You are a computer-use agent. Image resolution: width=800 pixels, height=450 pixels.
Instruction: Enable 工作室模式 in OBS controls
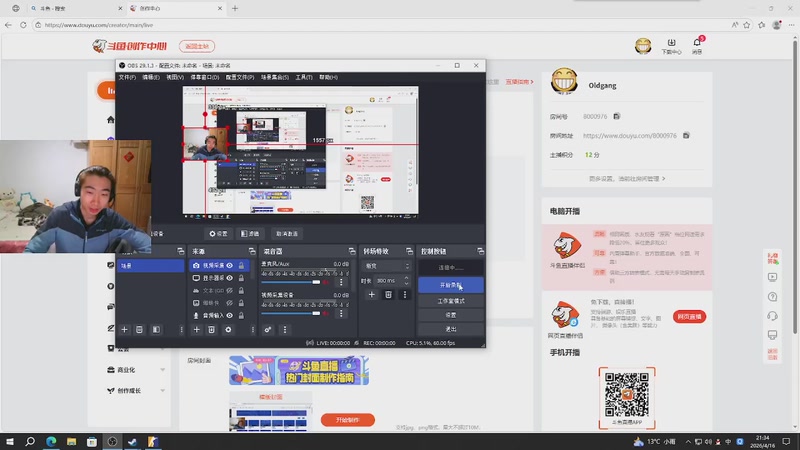(x=451, y=301)
